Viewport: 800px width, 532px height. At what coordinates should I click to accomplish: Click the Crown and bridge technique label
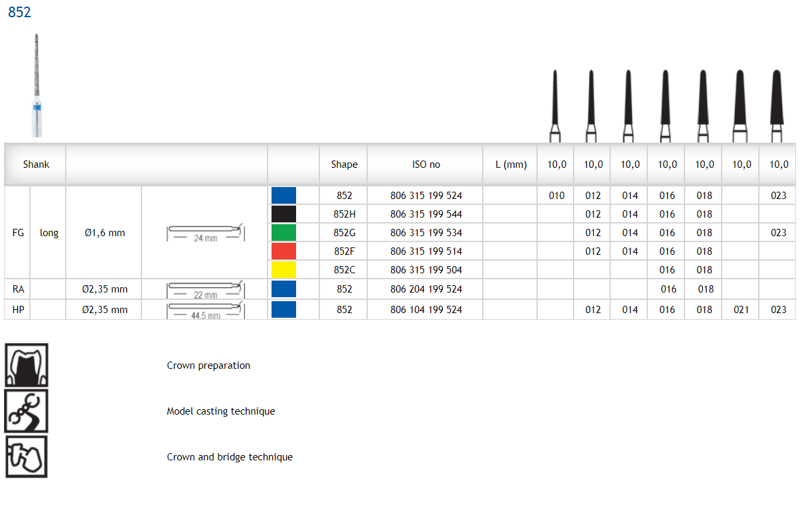pos(230,457)
